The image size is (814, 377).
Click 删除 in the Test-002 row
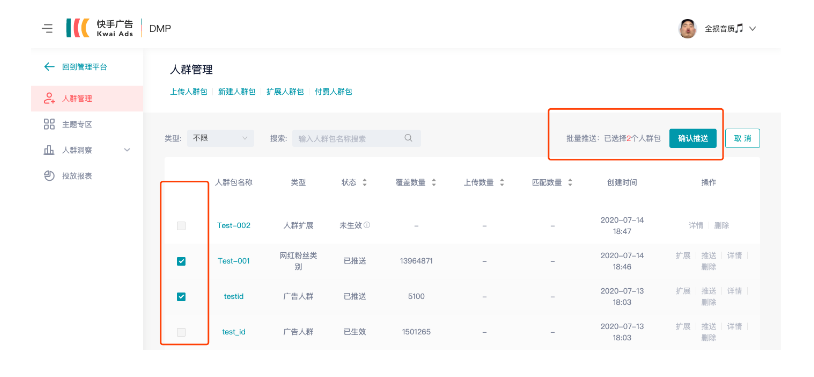tap(722, 225)
